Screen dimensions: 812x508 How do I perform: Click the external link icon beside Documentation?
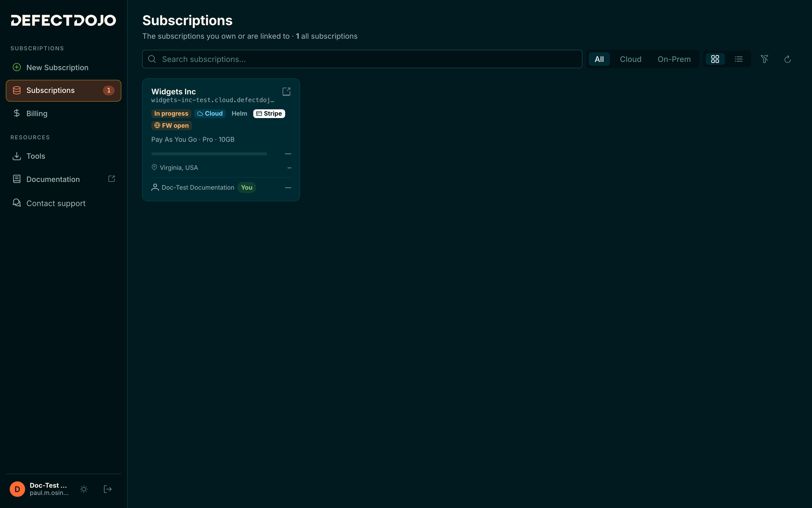111,179
